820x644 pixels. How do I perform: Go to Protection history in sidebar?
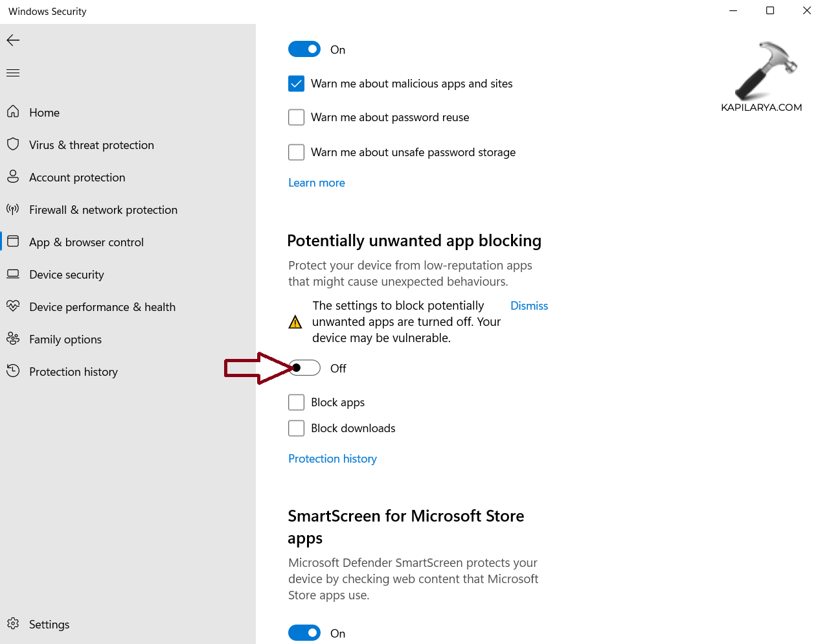[73, 372]
